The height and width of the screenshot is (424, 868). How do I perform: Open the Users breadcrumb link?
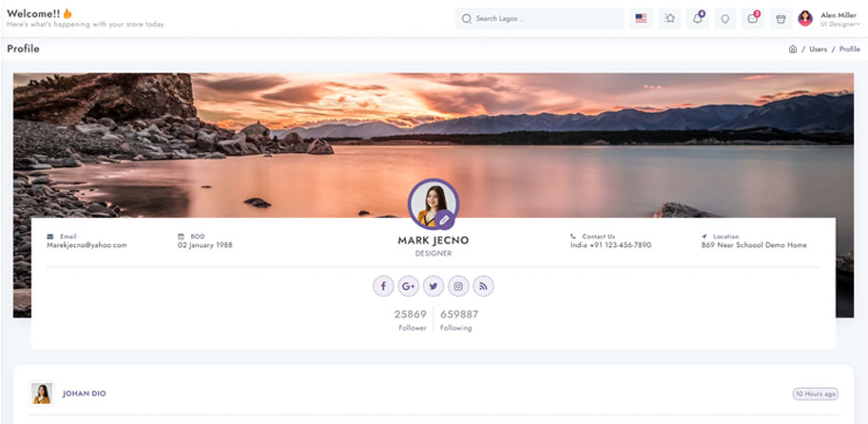point(819,49)
